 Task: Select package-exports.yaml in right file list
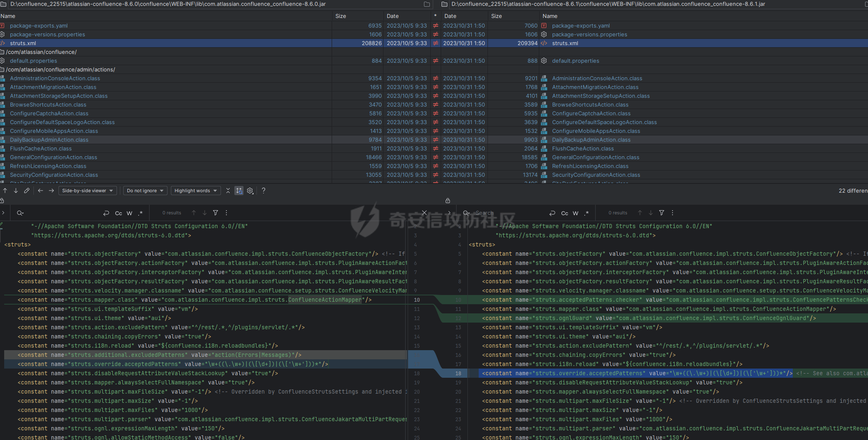(581, 25)
